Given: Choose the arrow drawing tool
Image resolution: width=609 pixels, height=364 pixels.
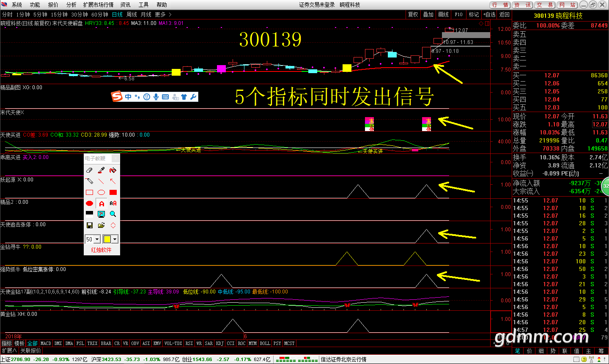Looking at the screenshot, I should pyautogui.click(x=113, y=181).
